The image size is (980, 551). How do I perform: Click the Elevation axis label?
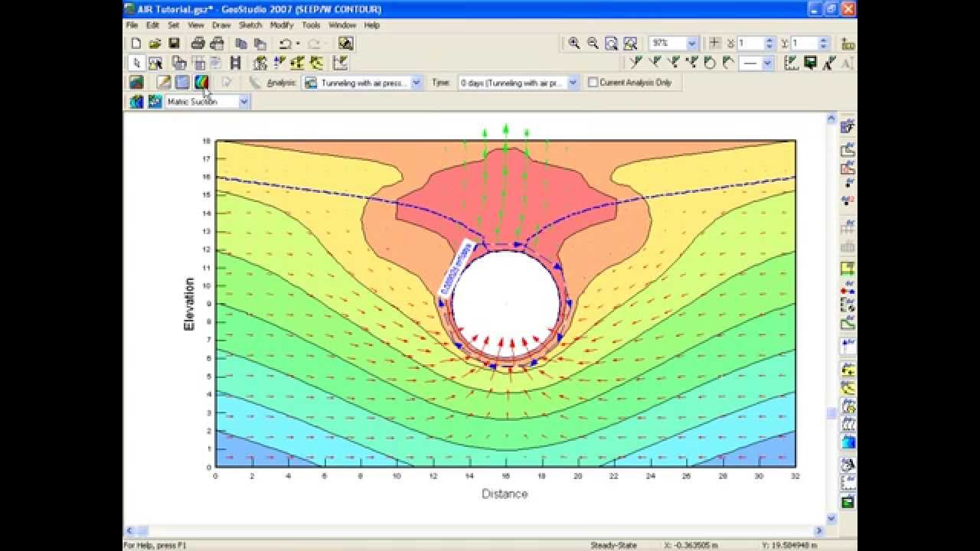tap(188, 304)
